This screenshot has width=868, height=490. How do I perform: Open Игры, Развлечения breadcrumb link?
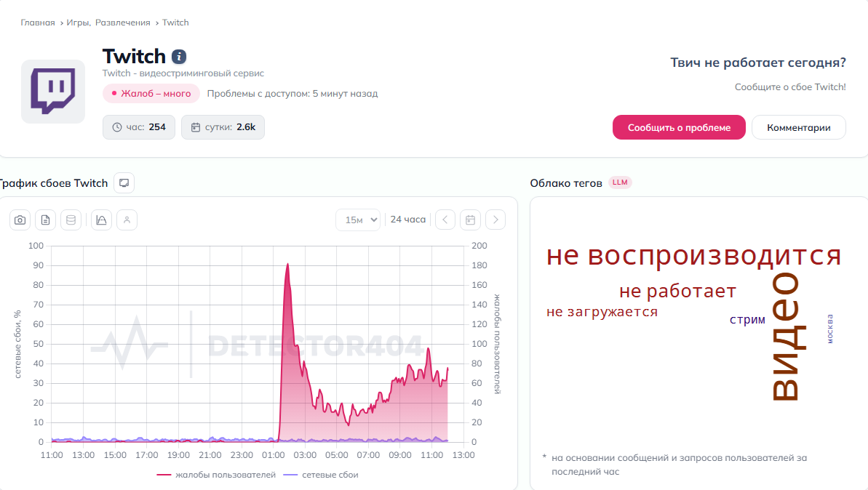tap(108, 23)
